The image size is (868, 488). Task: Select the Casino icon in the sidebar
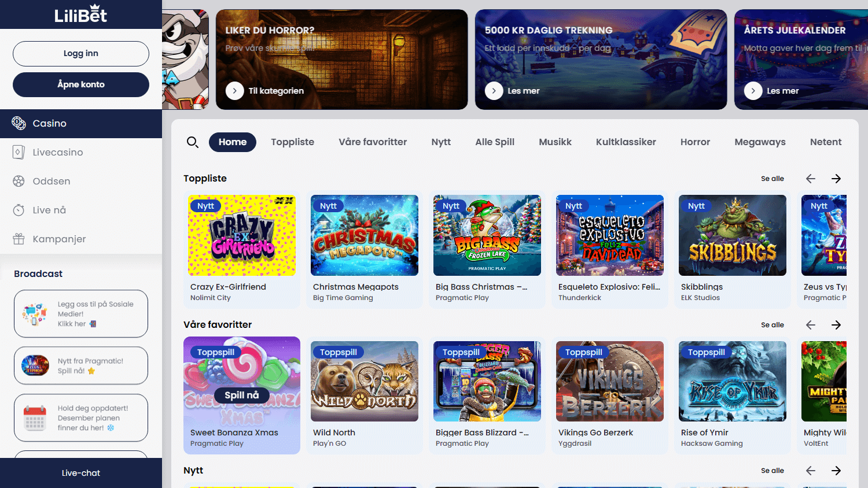19,123
